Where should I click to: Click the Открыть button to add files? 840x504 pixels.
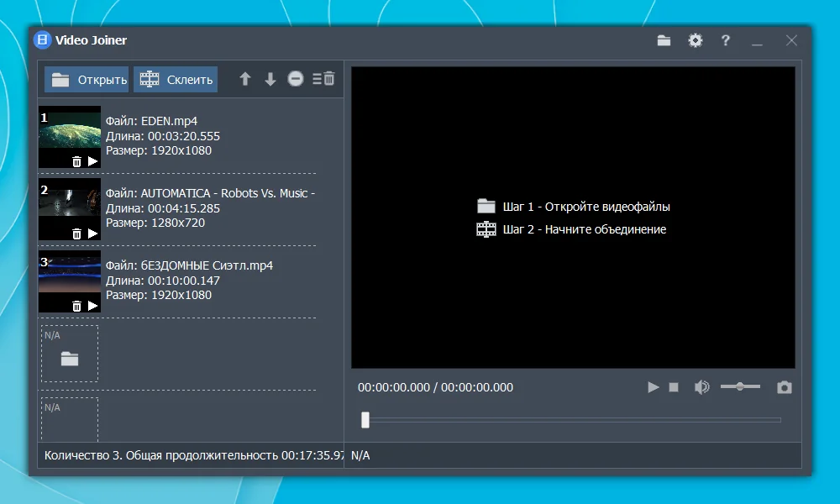pyautogui.click(x=87, y=79)
